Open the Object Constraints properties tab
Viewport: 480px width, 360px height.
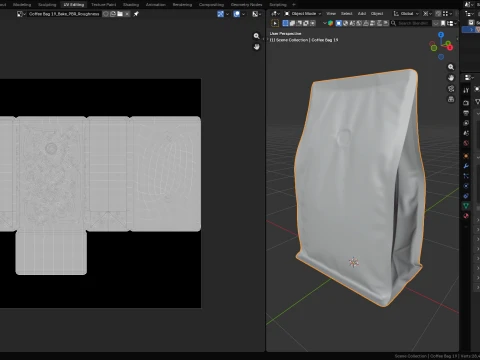(x=466, y=196)
